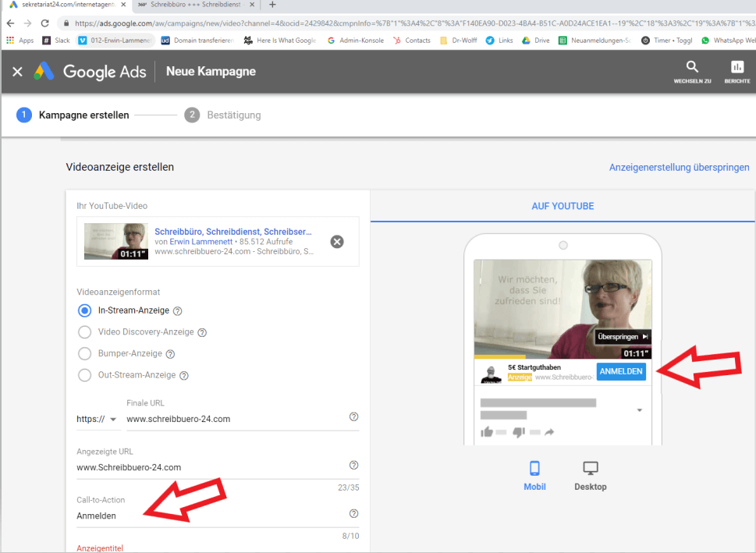This screenshot has height=553, width=756.
Task: Open the Dr-Wolff bookmark folder
Action: 458,41
